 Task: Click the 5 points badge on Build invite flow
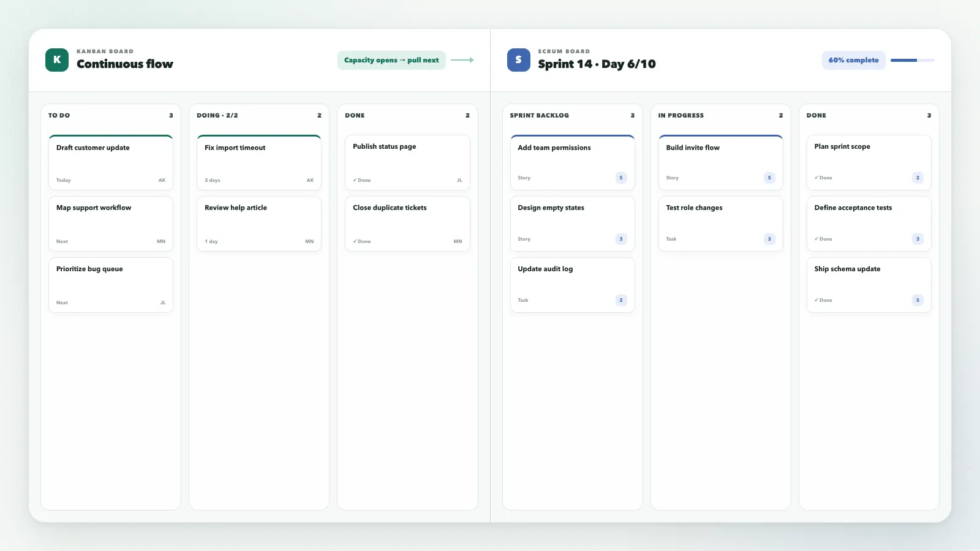[x=769, y=178]
